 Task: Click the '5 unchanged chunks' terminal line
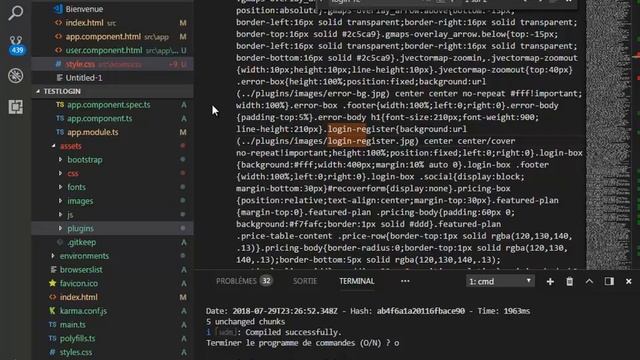click(245, 322)
